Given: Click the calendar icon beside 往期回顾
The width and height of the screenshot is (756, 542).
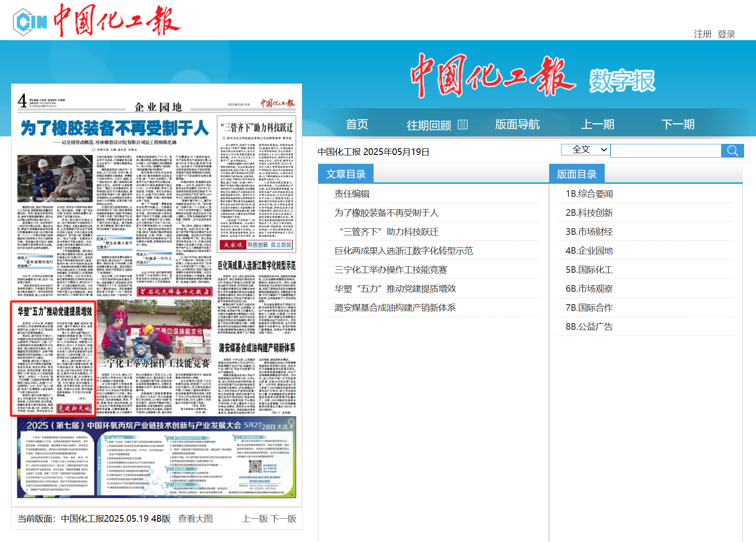Looking at the screenshot, I should point(462,124).
